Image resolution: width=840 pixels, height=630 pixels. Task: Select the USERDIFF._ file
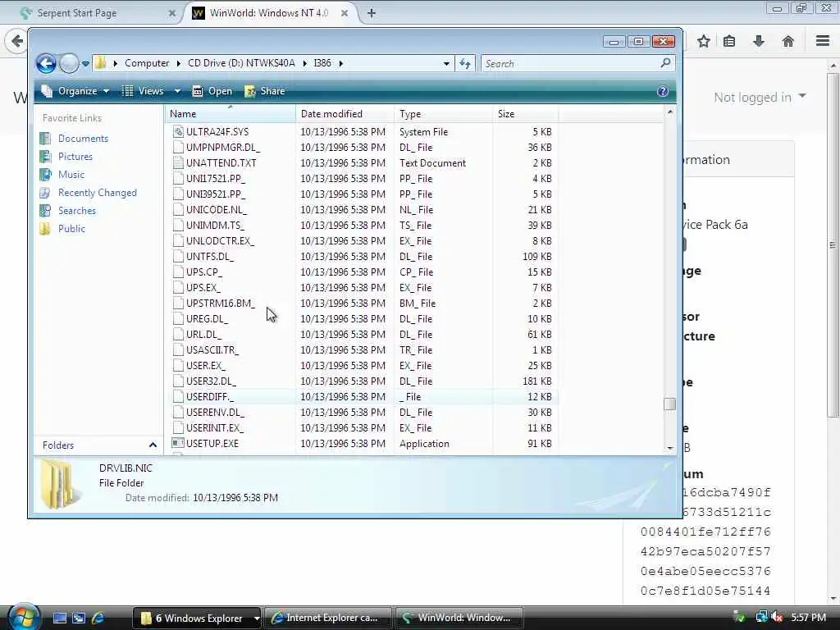pos(210,396)
